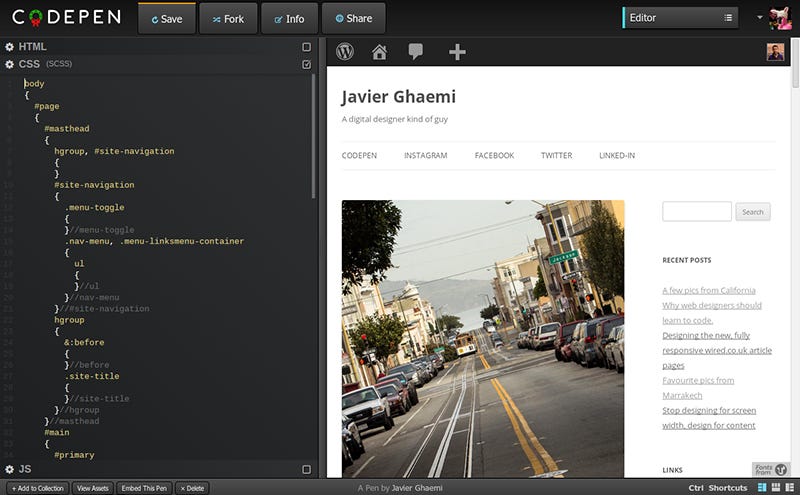Open CSS panel settings gear
Image resolution: width=800 pixels, height=495 pixels.
click(10, 64)
